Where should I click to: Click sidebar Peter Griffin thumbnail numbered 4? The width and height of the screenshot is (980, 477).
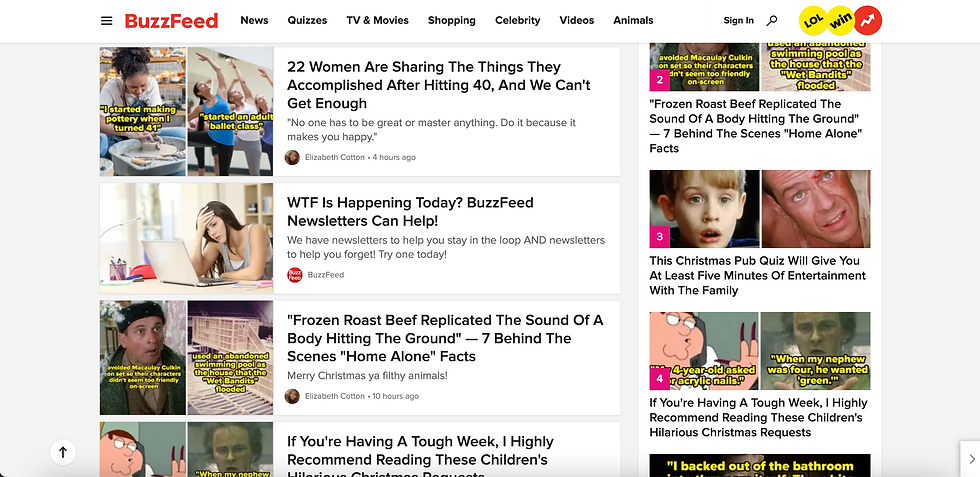[759, 351]
